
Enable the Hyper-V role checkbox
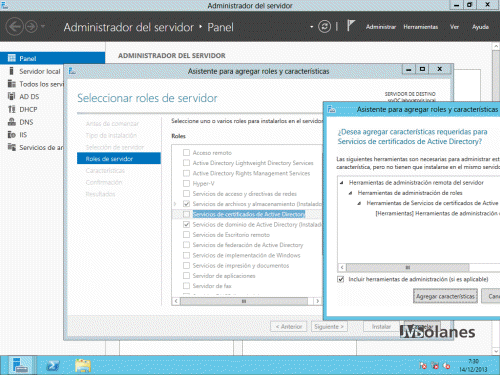coord(186,183)
